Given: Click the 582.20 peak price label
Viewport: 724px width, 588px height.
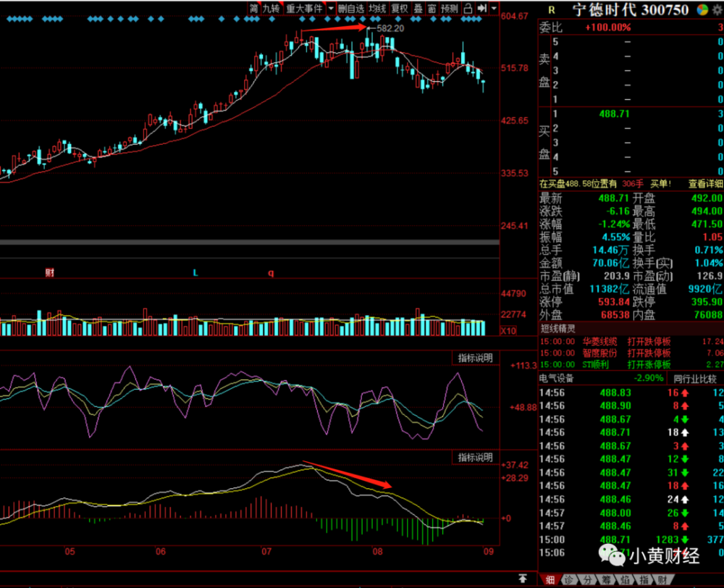Looking at the screenshot, I should 390,29.
